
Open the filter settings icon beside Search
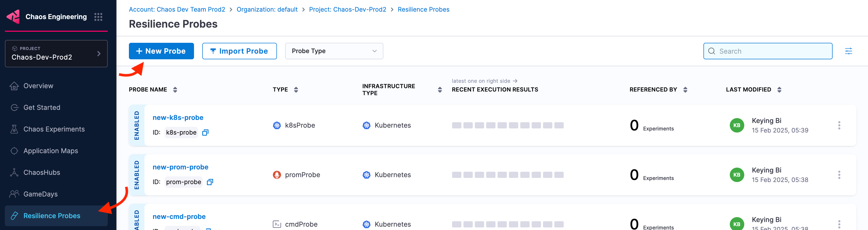click(848, 51)
